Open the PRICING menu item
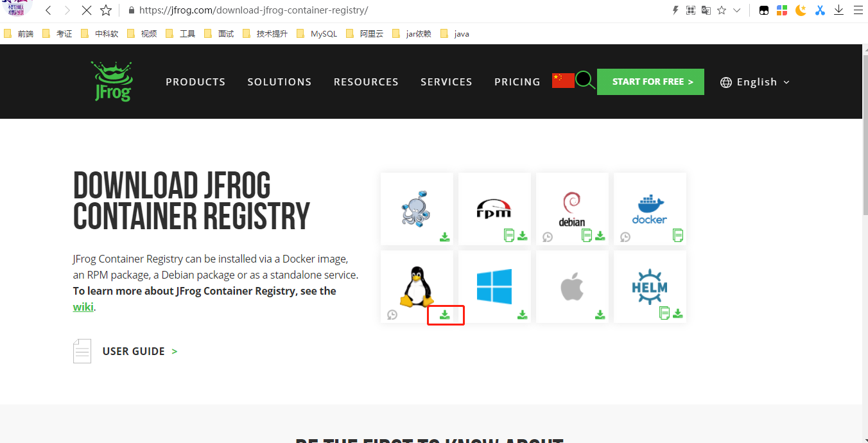868x443 pixels. 517,82
